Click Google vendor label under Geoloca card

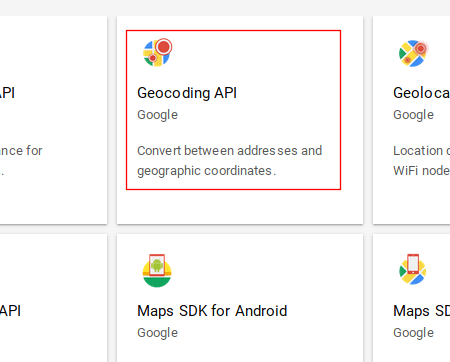point(414,115)
